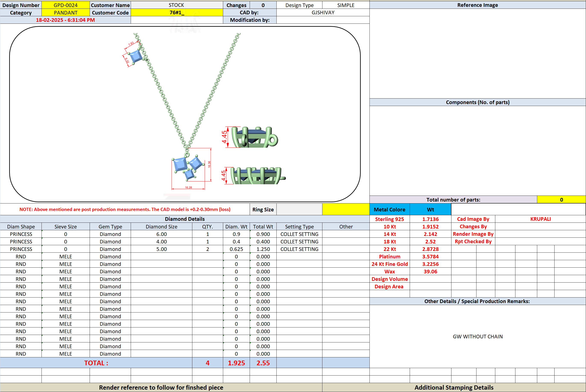Image resolution: width=586 pixels, height=392 pixels.
Task: Select the 14 Kt weight 2.142
Action: (x=430, y=234)
